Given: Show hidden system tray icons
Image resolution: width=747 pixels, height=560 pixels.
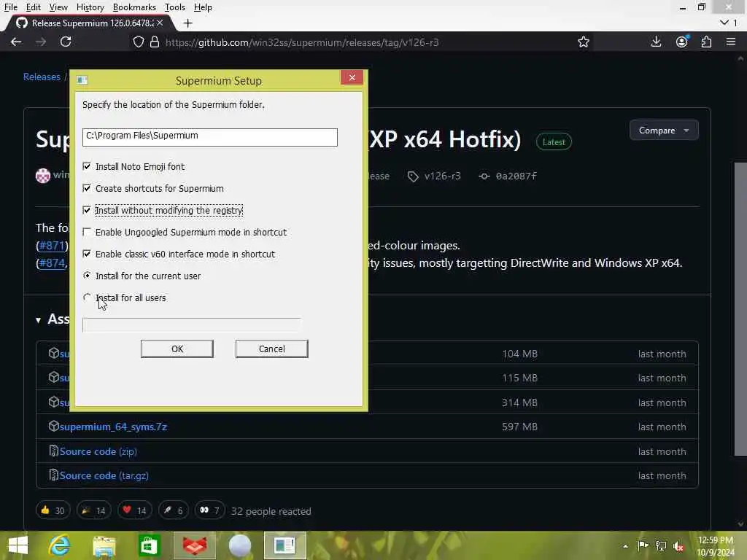Looking at the screenshot, I should pyautogui.click(x=625, y=546).
